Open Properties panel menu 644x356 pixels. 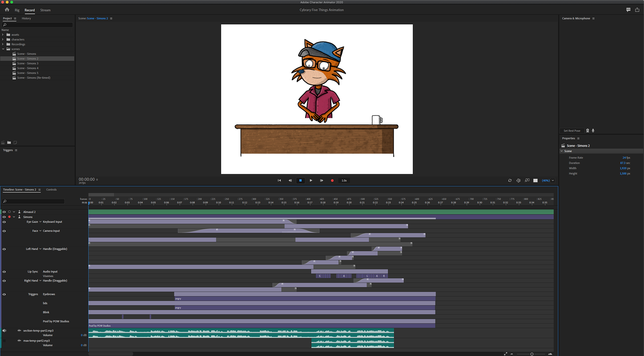click(x=578, y=138)
